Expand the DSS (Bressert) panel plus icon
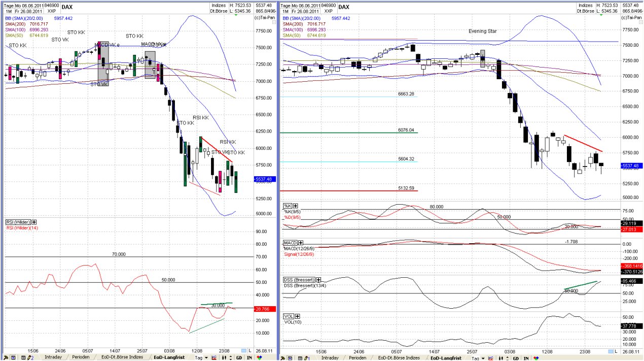644x361 pixels. pos(319,279)
